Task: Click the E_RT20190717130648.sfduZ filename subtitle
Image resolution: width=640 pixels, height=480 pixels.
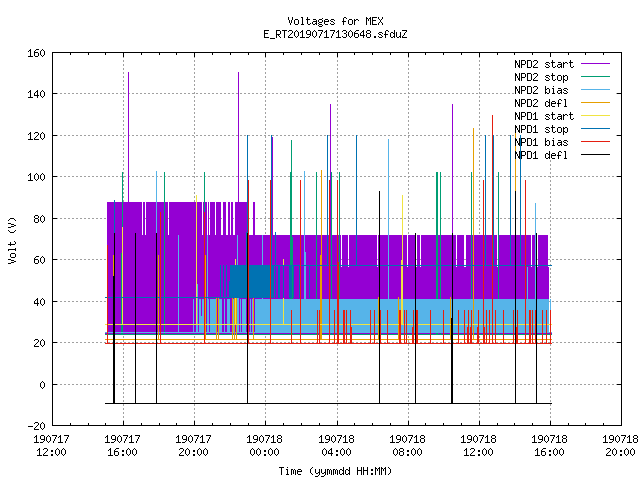Action: (335, 34)
